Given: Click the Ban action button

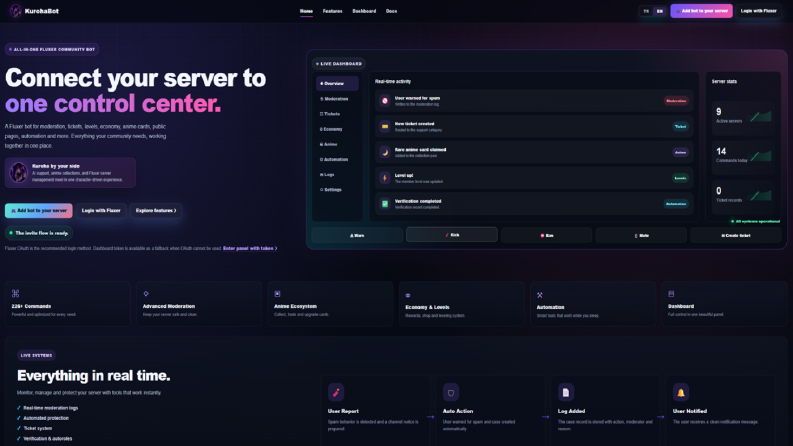Looking at the screenshot, I should click(546, 235).
